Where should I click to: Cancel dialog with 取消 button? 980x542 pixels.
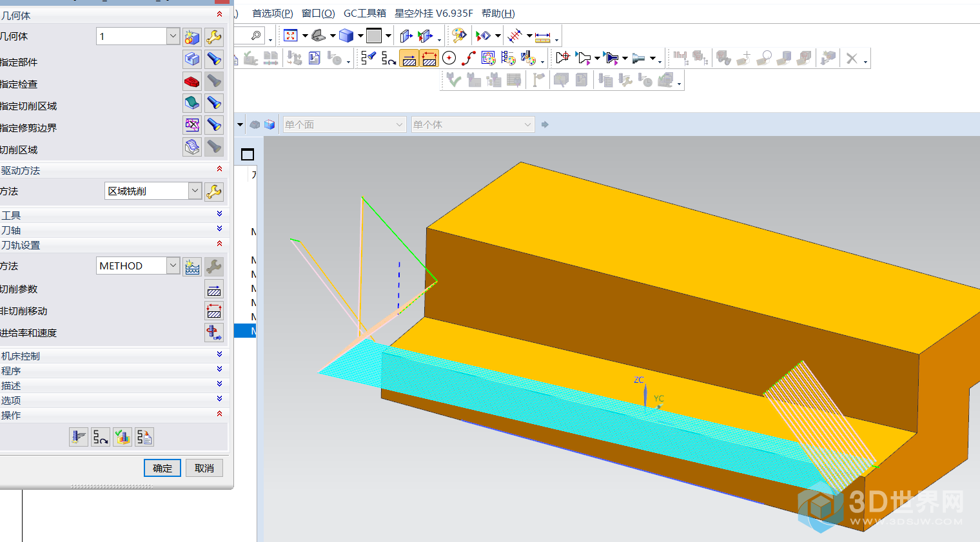204,468
